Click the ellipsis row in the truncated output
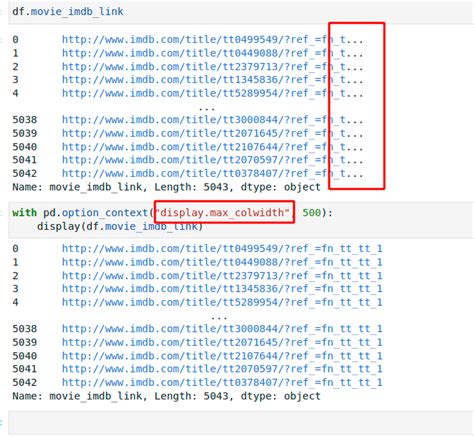Image resolution: width=474 pixels, height=436 pixels. click(x=207, y=108)
